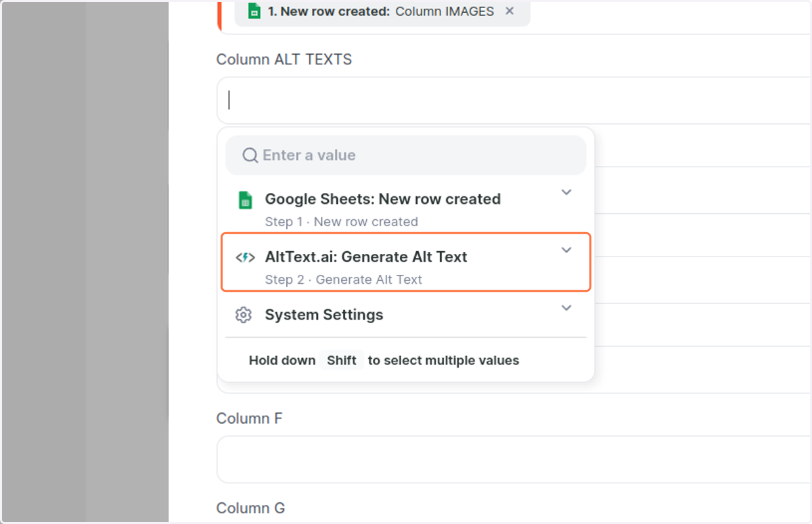Expand the System Settings chevron
Image resolution: width=812 pixels, height=524 pixels.
[566, 307]
